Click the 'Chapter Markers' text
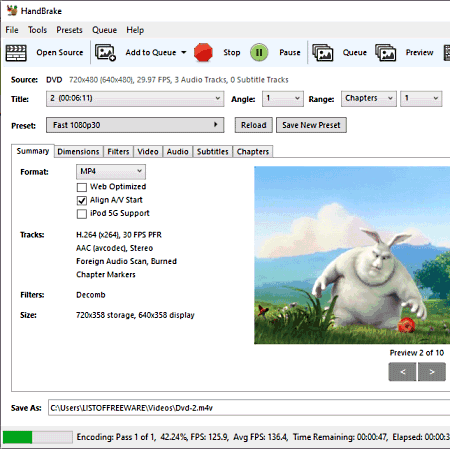This screenshot has width=450, height=449. (x=106, y=275)
